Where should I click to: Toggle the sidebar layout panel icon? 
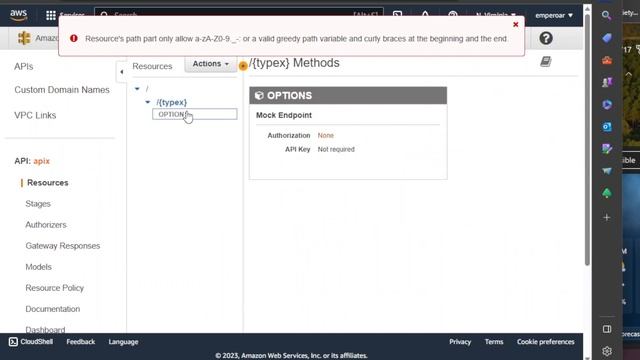tap(607, 329)
